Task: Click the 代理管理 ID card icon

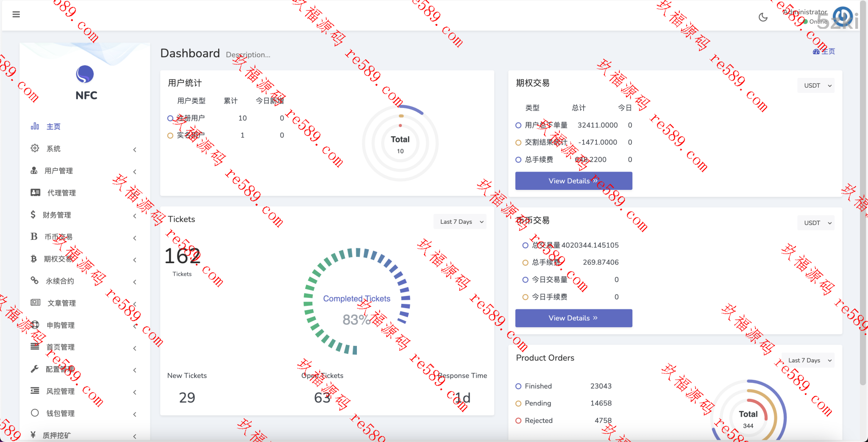Action: click(35, 192)
